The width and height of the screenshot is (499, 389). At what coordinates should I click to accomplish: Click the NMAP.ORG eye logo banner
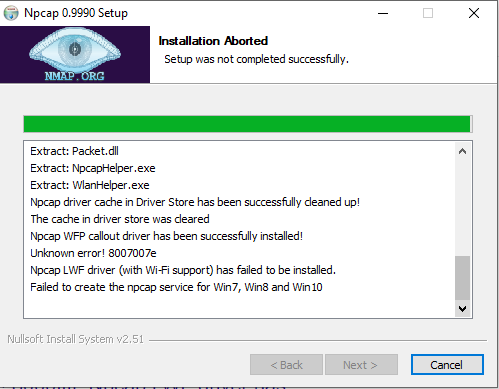tap(75, 55)
